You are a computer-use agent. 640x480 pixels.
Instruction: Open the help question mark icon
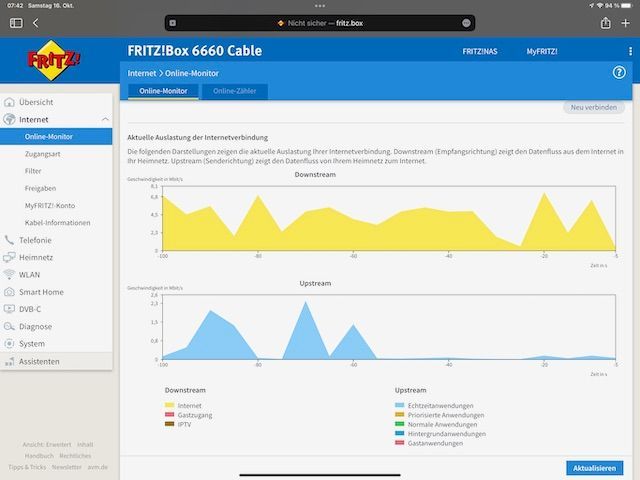(619, 73)
